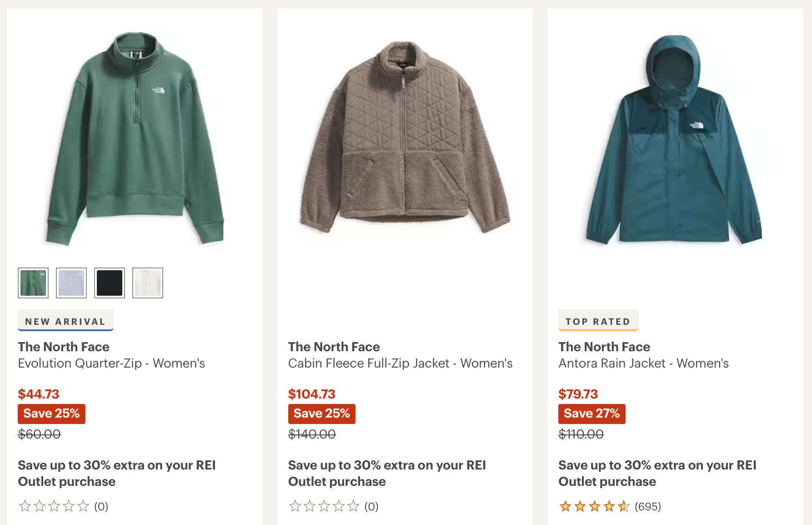Click the star rating with 695 reviews

[x=594, y=506]
